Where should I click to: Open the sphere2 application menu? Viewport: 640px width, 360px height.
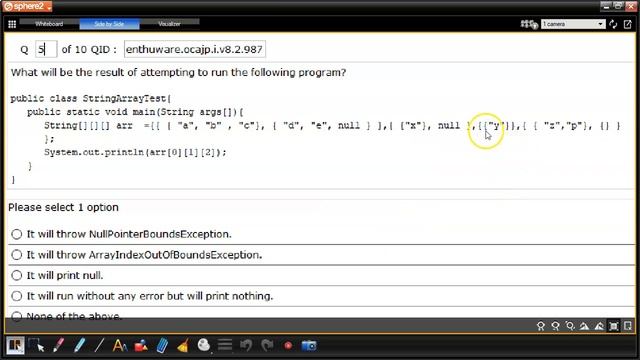click(27, 7)
